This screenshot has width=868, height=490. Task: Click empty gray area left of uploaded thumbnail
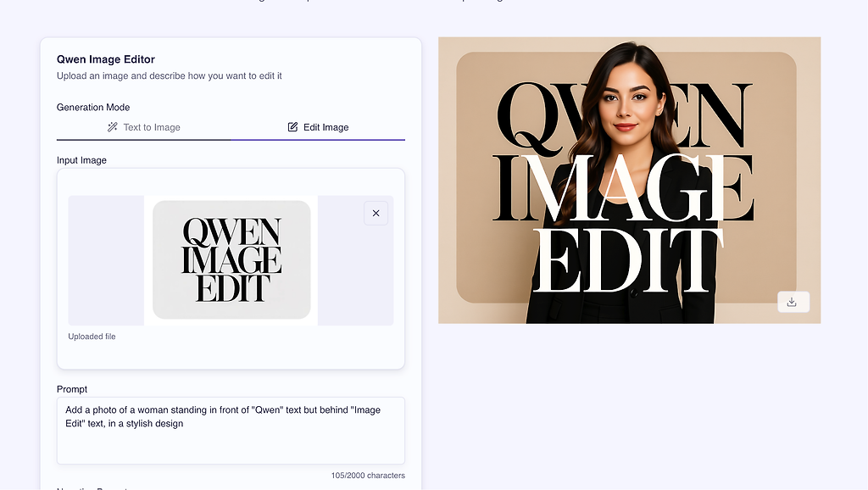pyautogui.click(x=106, y=260)
